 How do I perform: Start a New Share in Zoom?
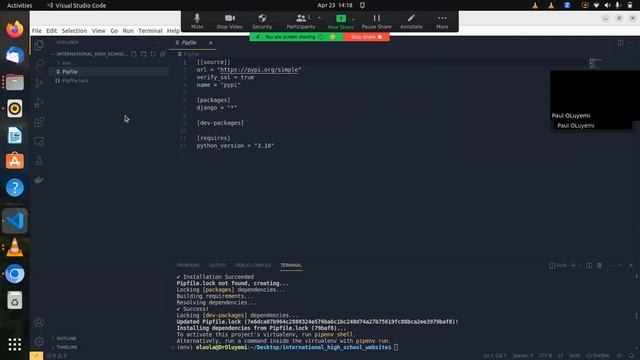click(341, 21)
